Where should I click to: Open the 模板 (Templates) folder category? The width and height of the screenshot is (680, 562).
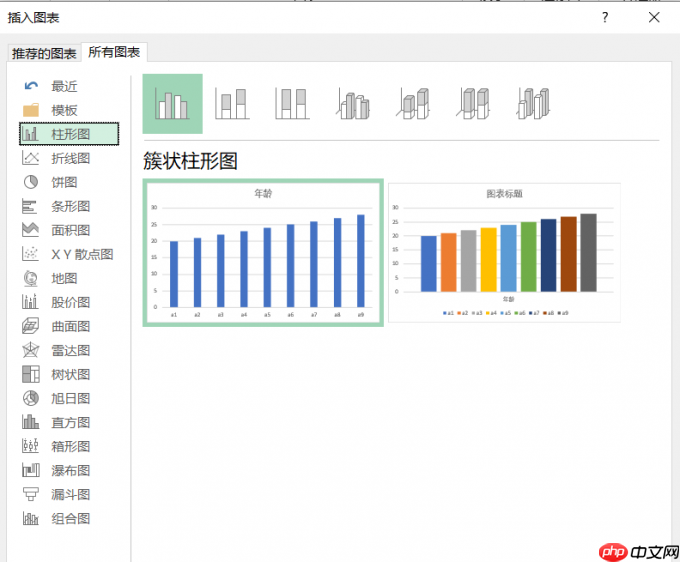pos(69,110)
